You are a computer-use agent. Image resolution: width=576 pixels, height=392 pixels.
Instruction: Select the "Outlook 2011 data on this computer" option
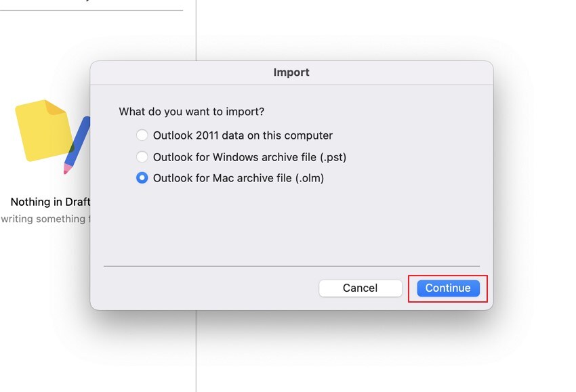click(x=142, y=135)
